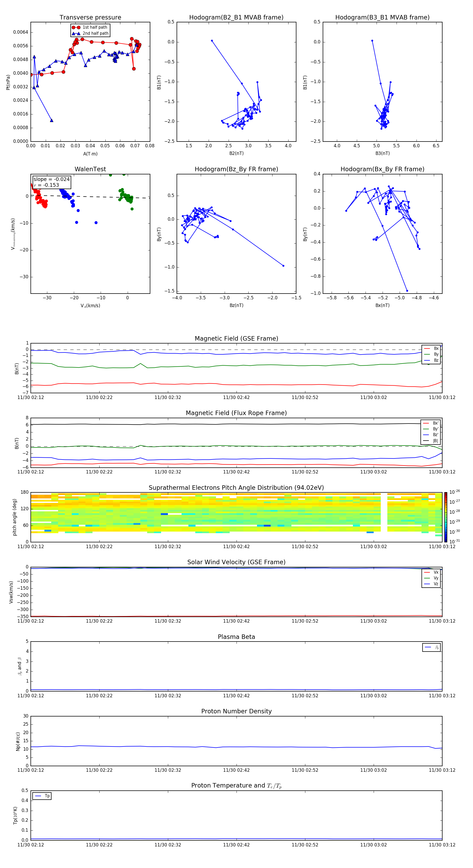
Task: Click the βp legend in Plasma Beta plot
Action: (x=431, y=647)
